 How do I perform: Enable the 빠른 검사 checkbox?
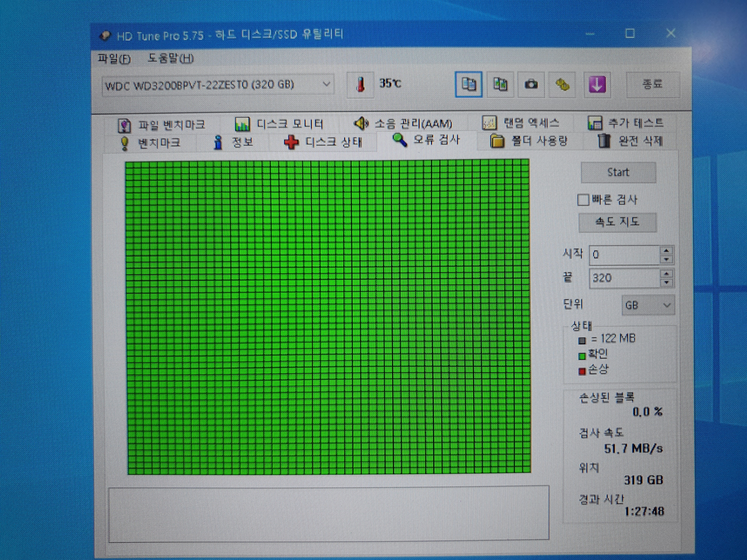tap(583, 200)
